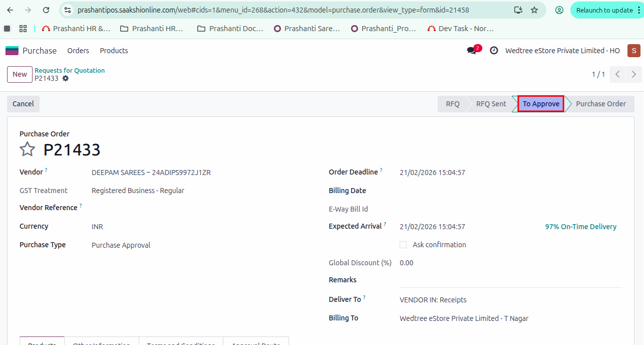Open the clock activities icon

pos(494,51)
